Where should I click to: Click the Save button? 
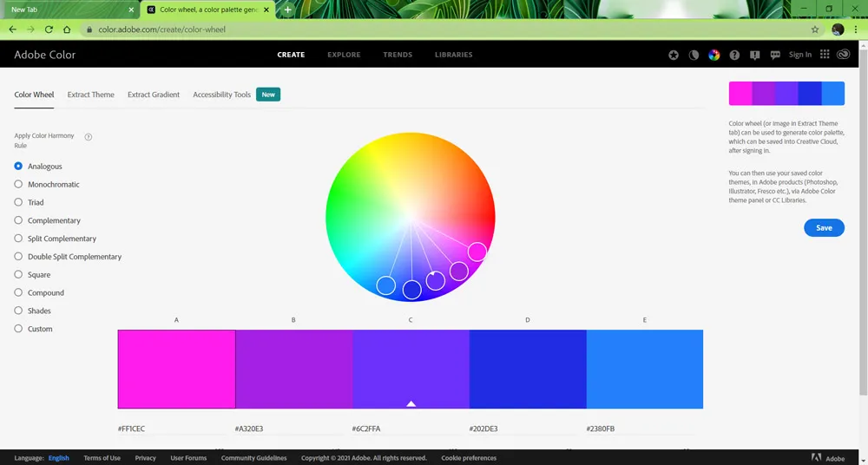(824, 228)
